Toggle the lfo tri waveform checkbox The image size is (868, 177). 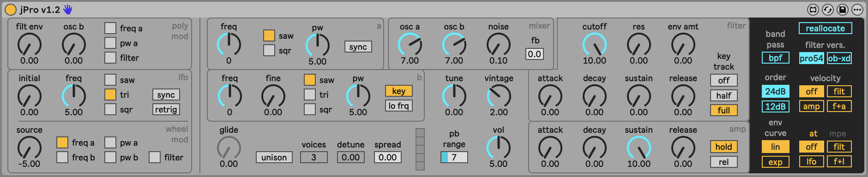tap(110, 94)
